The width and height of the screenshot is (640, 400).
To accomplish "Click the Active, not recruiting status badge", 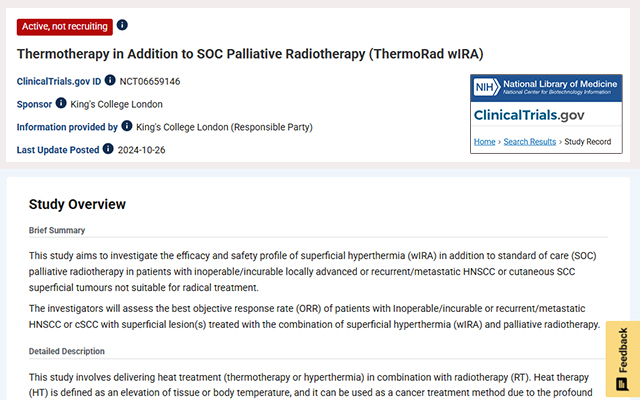I will 64,26.
